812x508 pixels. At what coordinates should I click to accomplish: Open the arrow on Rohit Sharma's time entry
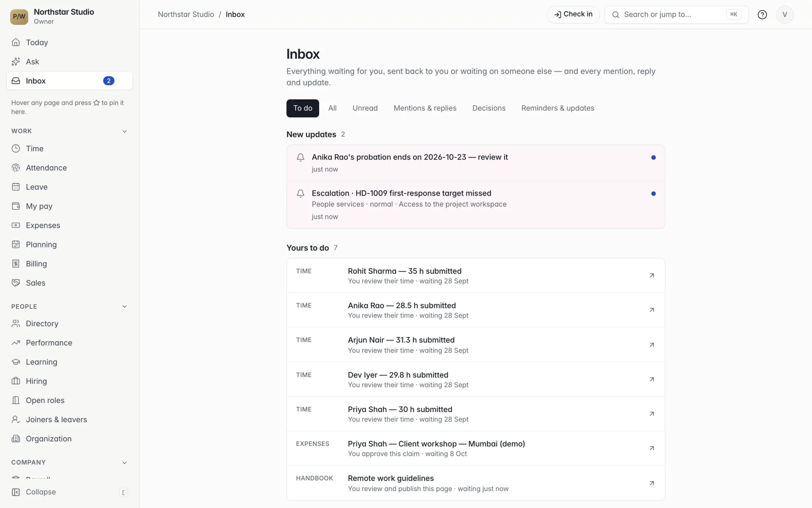[652, 275]
